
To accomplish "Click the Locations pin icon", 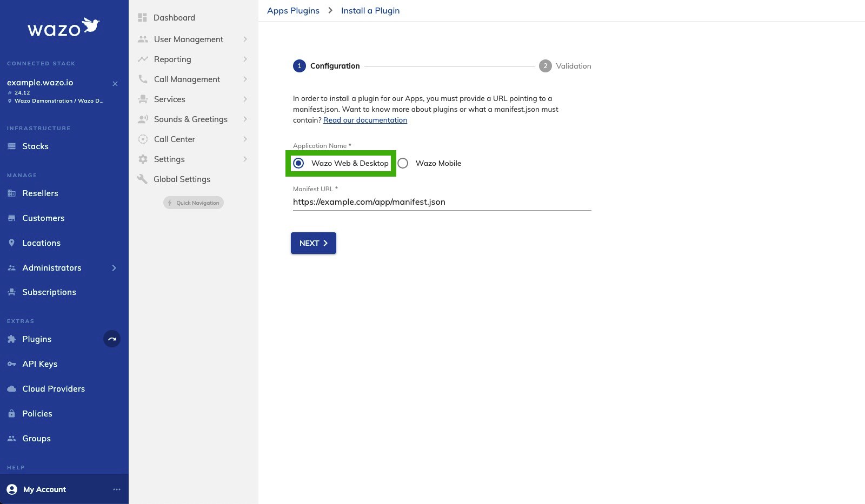I will click(x=11, y=243).
